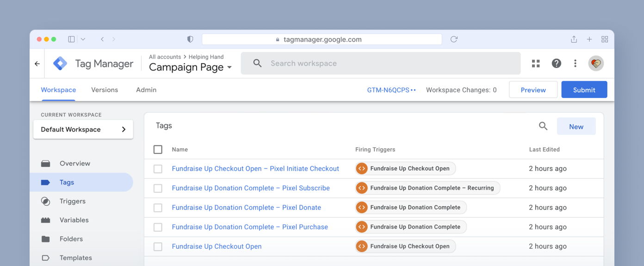Check the Pixel Initiate Checkout tag checkbox
This screenshot has width=644, height=266.
pos(158,169)
